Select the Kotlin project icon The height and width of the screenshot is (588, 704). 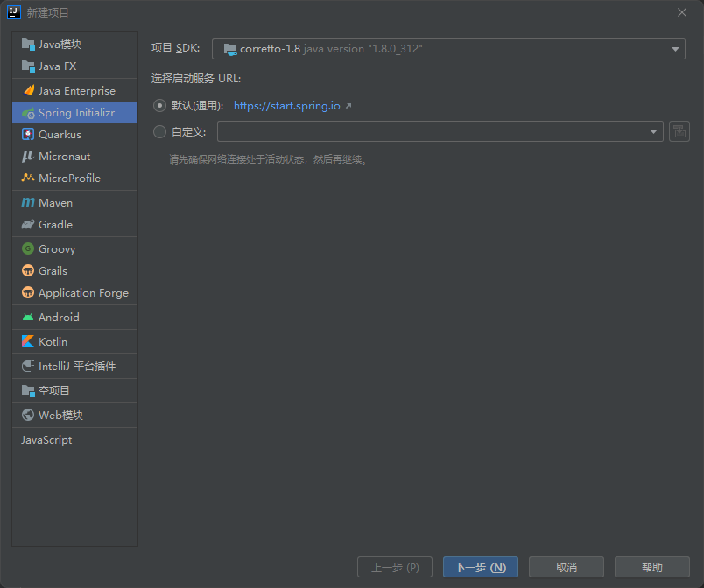pos(28,342)
